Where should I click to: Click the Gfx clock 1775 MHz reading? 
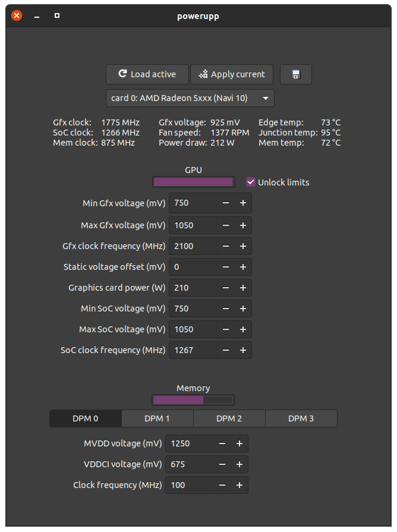point(96,122)
